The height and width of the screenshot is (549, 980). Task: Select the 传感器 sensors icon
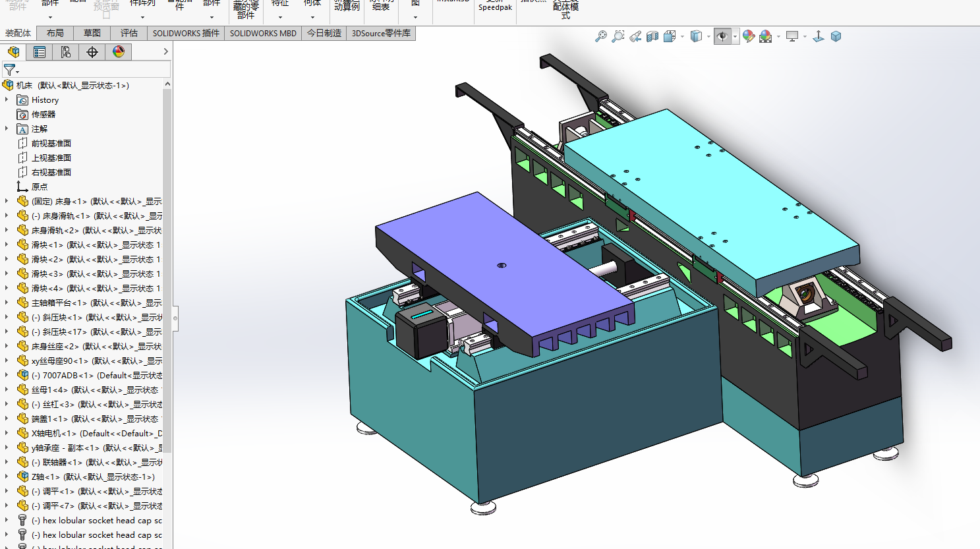(x=22, y=115)
